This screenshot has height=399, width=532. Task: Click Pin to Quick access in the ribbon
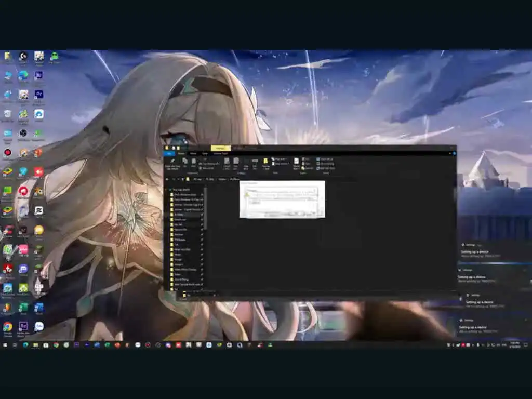pos(172,164)
